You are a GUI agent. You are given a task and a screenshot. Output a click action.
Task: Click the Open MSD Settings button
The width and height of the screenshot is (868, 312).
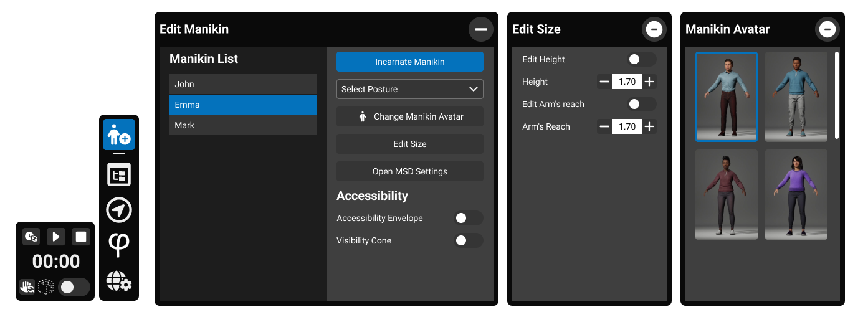(x=409, y=171)
